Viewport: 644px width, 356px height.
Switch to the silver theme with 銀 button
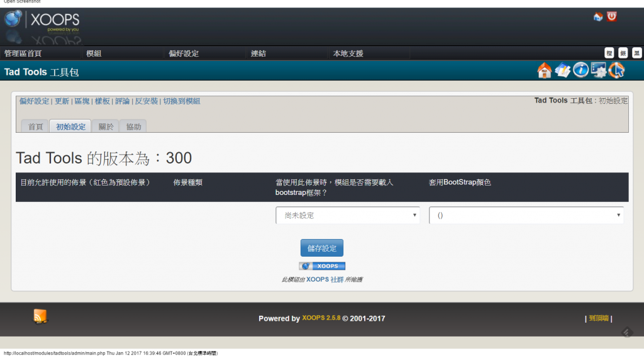tap(623, 53)
